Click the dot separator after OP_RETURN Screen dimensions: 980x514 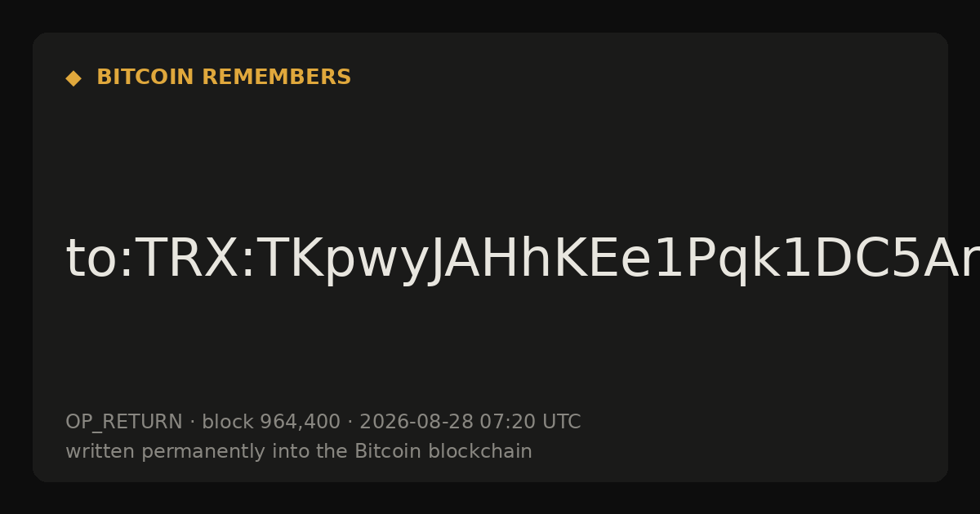pyautogui.click(x=192, y=423)
